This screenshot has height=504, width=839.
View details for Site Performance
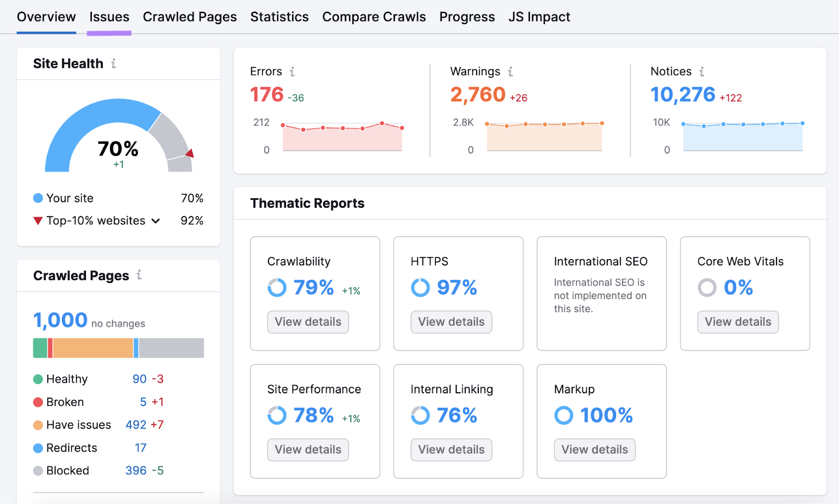tap(307, 449)
